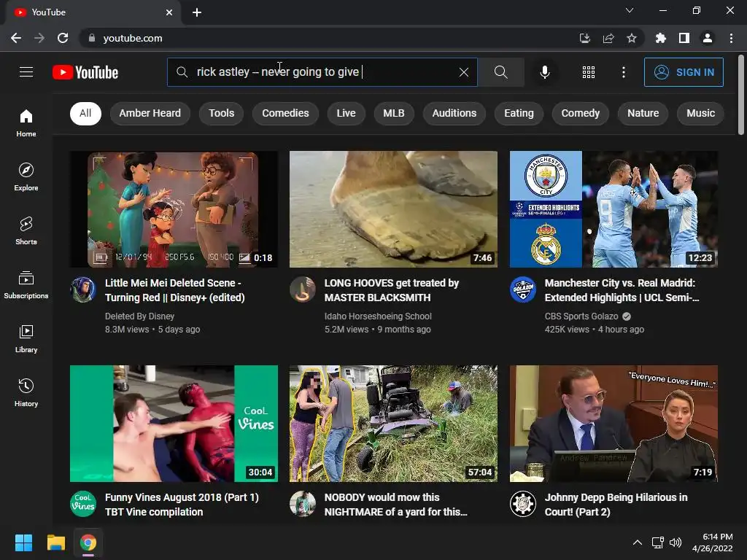Open Windows Start menu
The width and height of the screenshot is (747, 560).
pyautogui.click(x=23, y=542)
